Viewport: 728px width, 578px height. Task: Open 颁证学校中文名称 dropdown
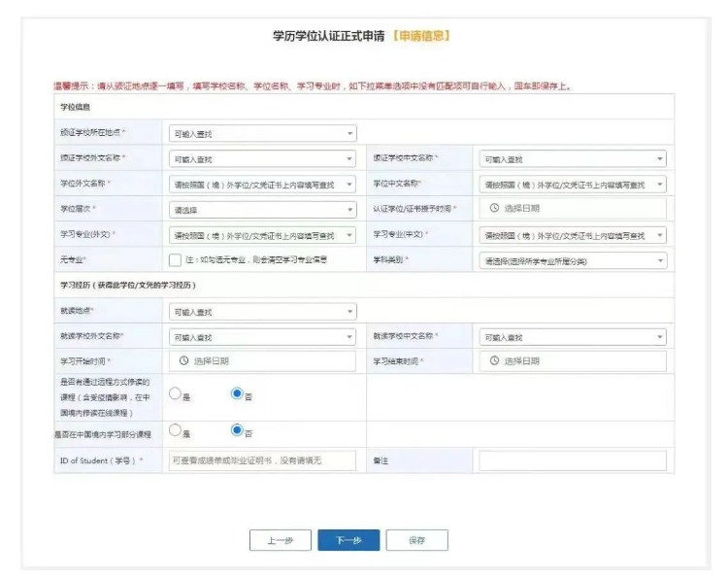click(573, 159)
